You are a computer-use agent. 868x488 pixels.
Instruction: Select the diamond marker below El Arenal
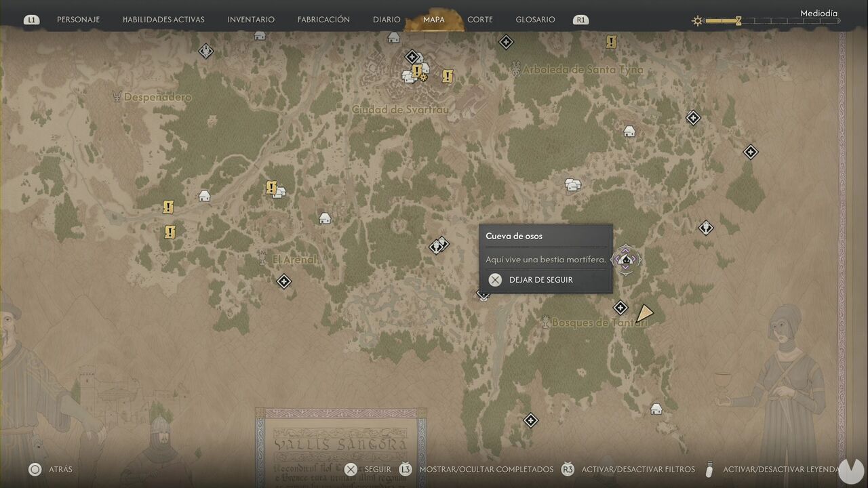(x=284, y=281)
